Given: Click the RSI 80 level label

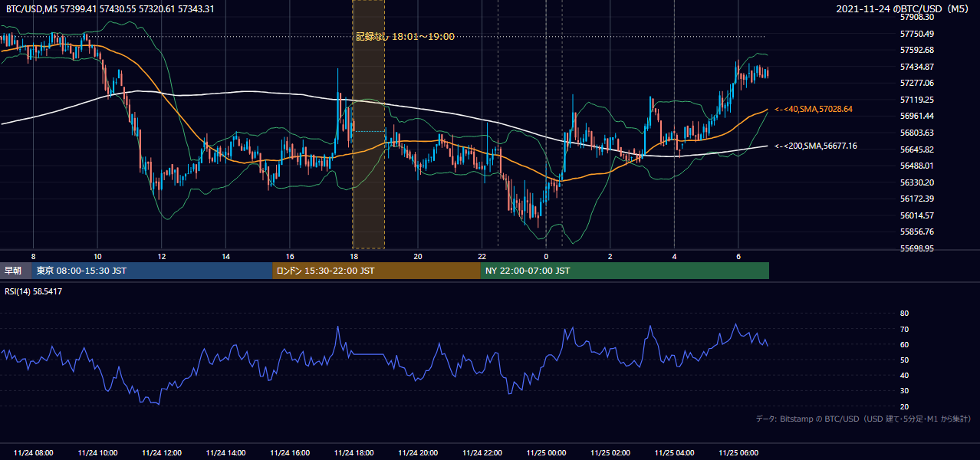Looking at the screenshot, I should [x=904, y=314].
